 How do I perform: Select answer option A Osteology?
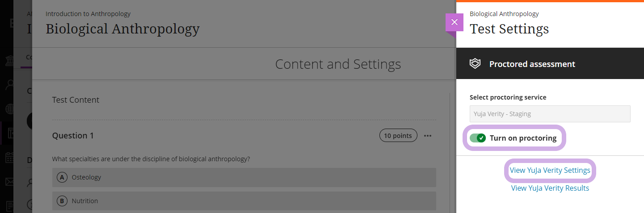coord(244,177)
